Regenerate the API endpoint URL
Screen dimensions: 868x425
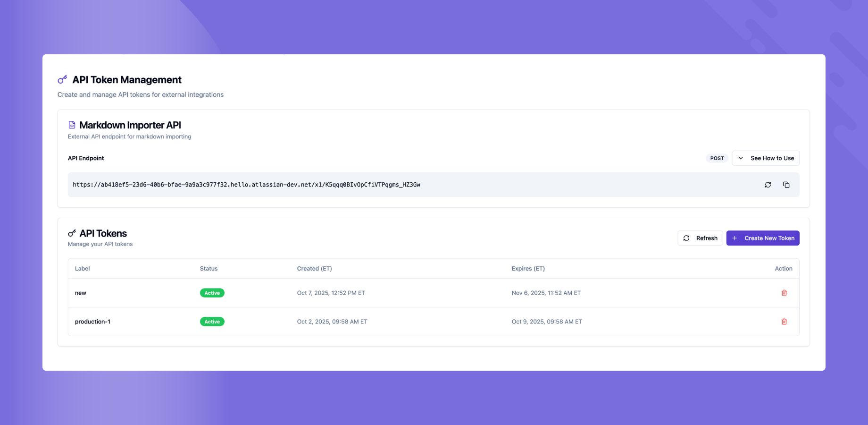click(768, 185)
